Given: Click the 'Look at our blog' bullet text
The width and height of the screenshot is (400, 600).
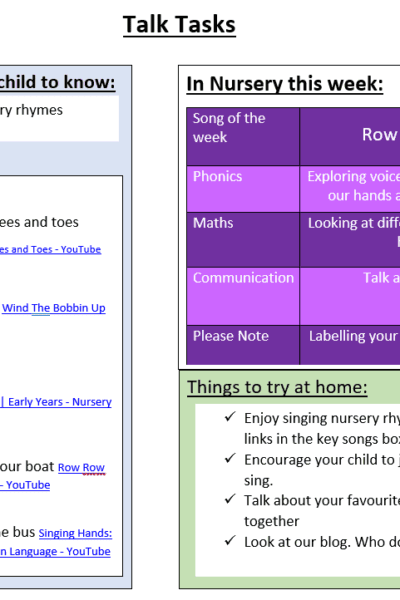Looking at the screenshot, I should click(322, 542).
